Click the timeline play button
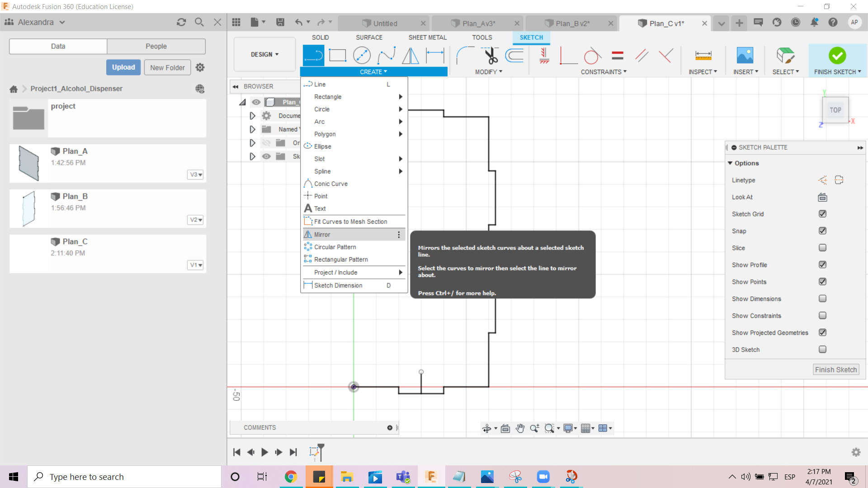This screenshot has width=868, height=488. pos(264,452)
